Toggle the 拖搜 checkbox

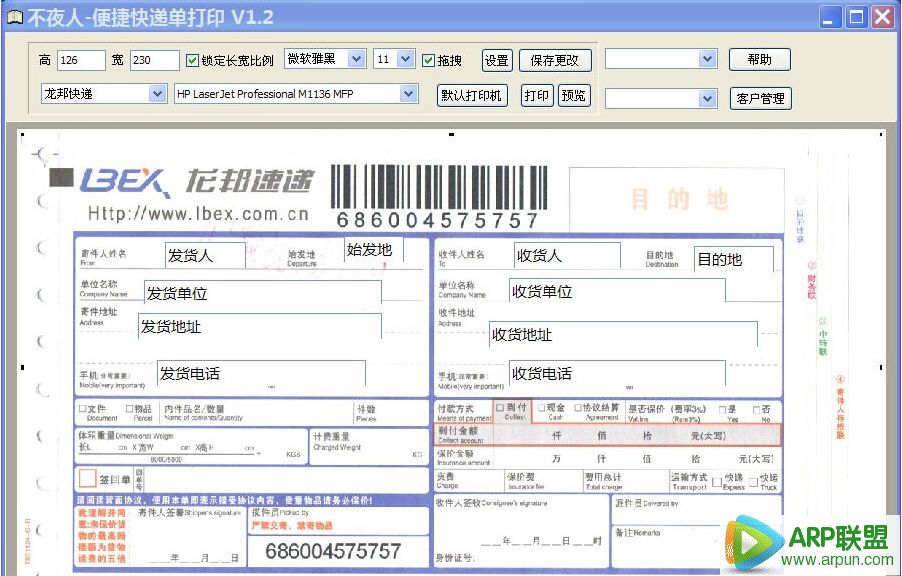click(x=427, y=59)
